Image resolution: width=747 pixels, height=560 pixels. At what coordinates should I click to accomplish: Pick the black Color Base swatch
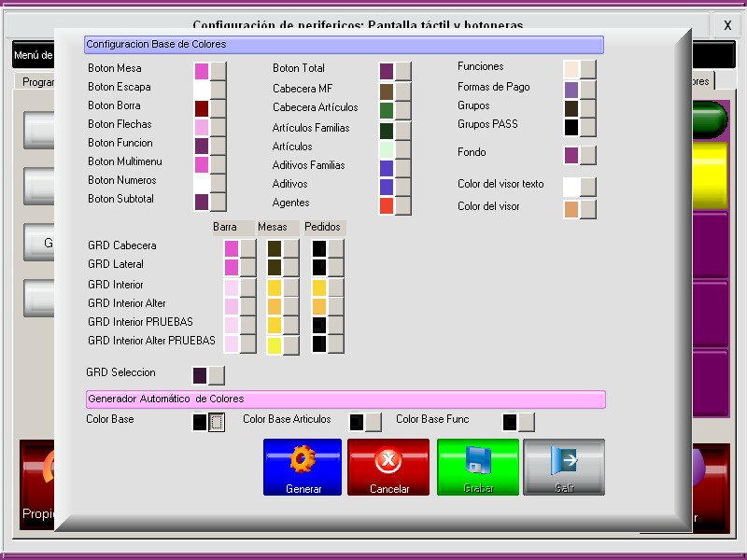[200, 422]
